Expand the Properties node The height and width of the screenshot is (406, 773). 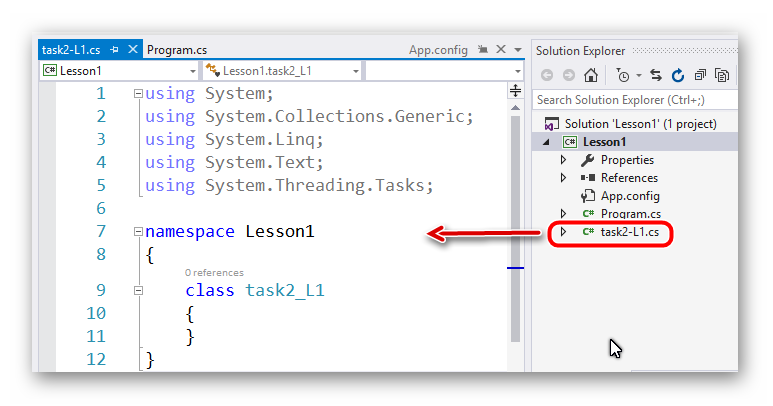point(563,160)
